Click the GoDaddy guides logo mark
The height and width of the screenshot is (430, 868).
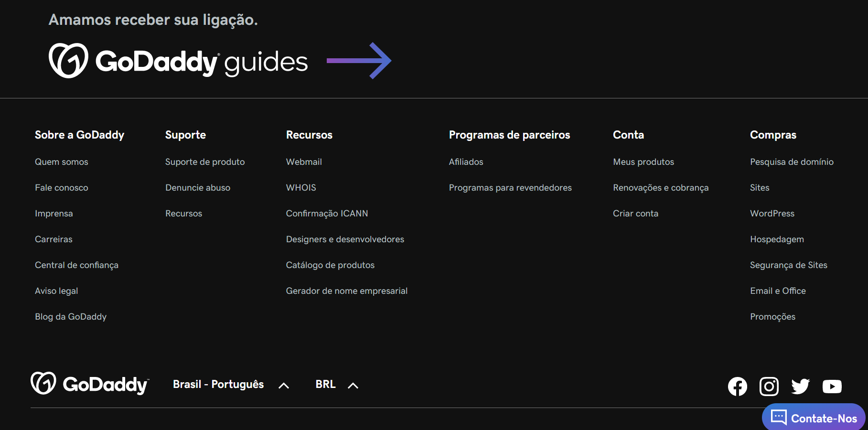point(69,62)
